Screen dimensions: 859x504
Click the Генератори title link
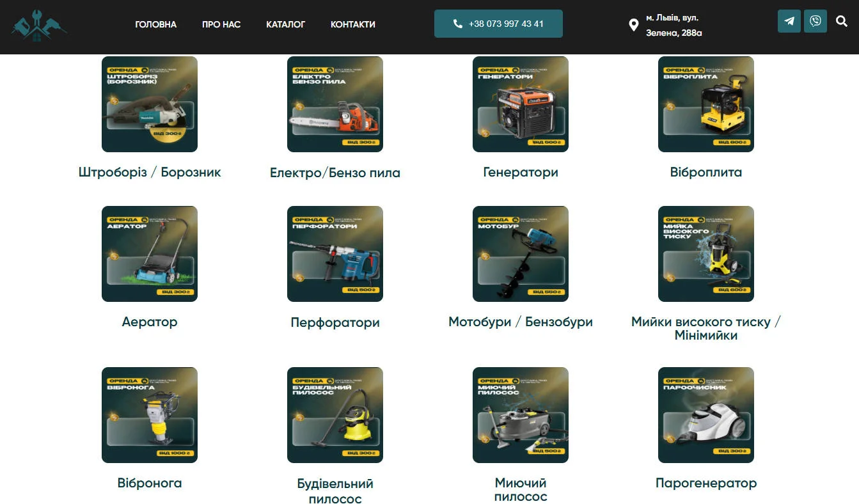click(x=521, y=172)
